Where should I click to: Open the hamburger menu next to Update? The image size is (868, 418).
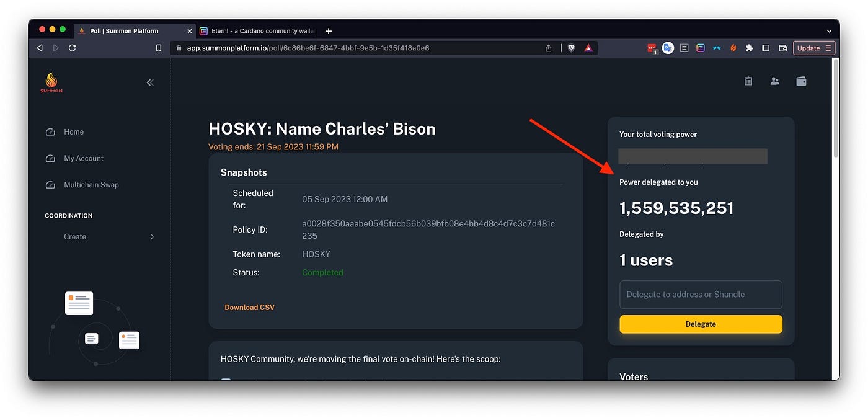point(828,48)
